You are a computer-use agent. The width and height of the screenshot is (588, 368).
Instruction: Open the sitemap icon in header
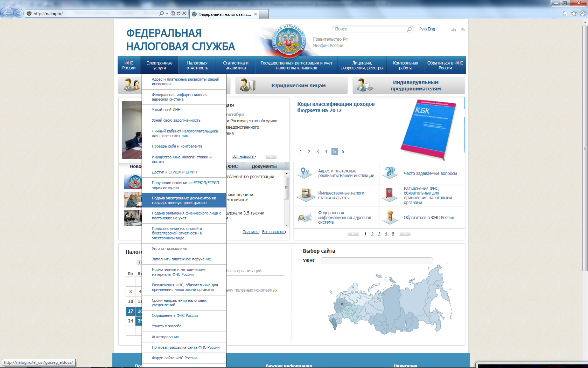[454, 29]
